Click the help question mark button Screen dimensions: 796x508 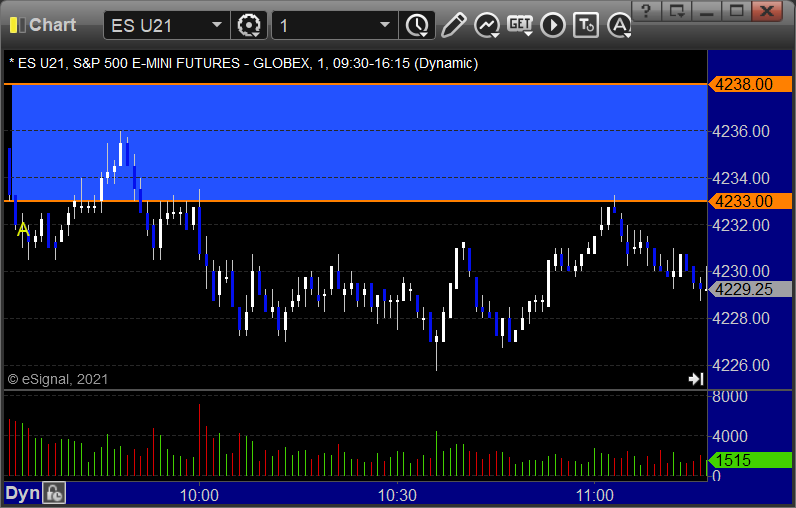point(646,10)
